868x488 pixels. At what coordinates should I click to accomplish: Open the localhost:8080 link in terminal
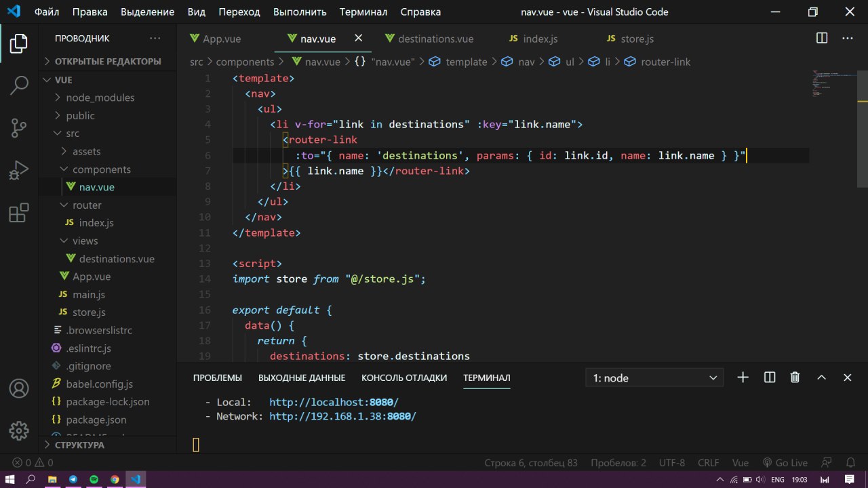334,402
